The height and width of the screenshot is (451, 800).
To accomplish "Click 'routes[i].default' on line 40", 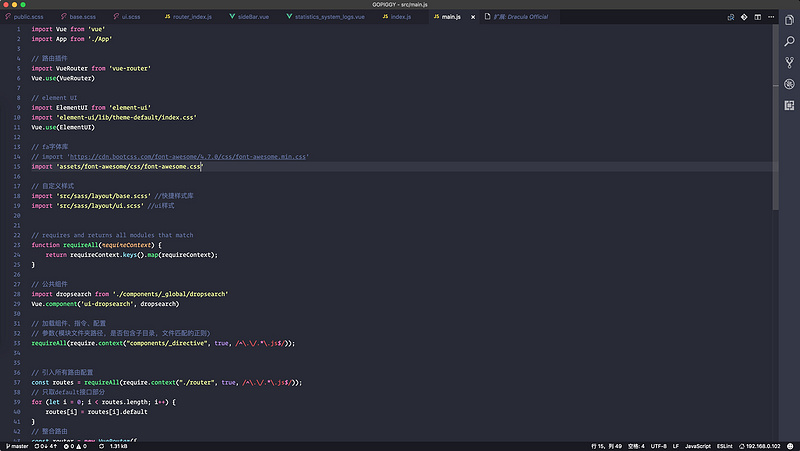I will click(117, 412).
